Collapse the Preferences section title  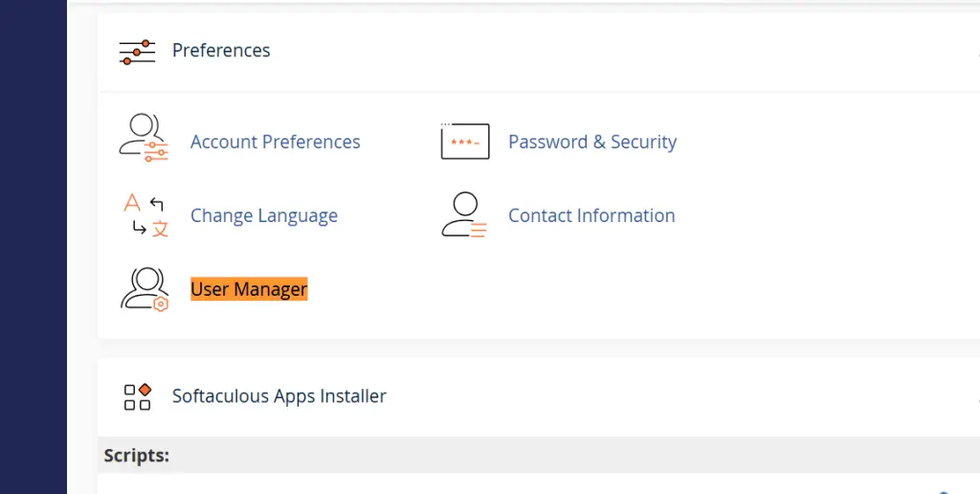coord(221,51)
